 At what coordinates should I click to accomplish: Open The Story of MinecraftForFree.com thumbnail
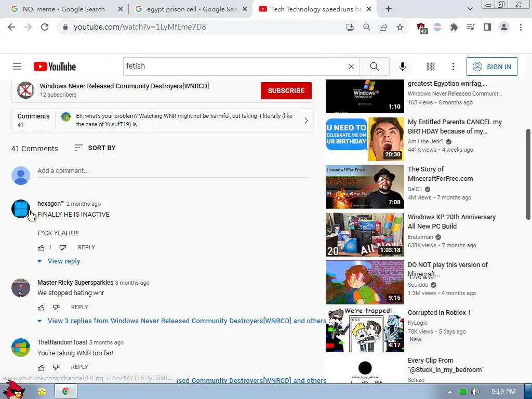tap(365, 187)
